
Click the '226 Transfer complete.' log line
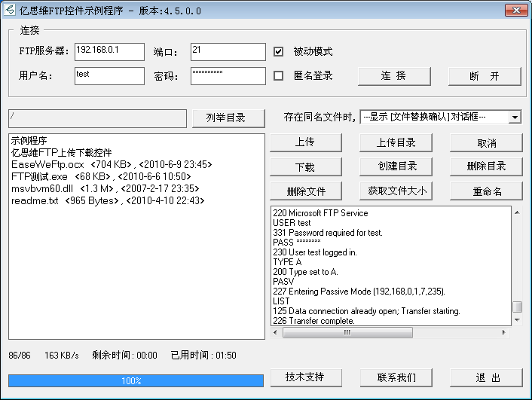pos(313,321)
